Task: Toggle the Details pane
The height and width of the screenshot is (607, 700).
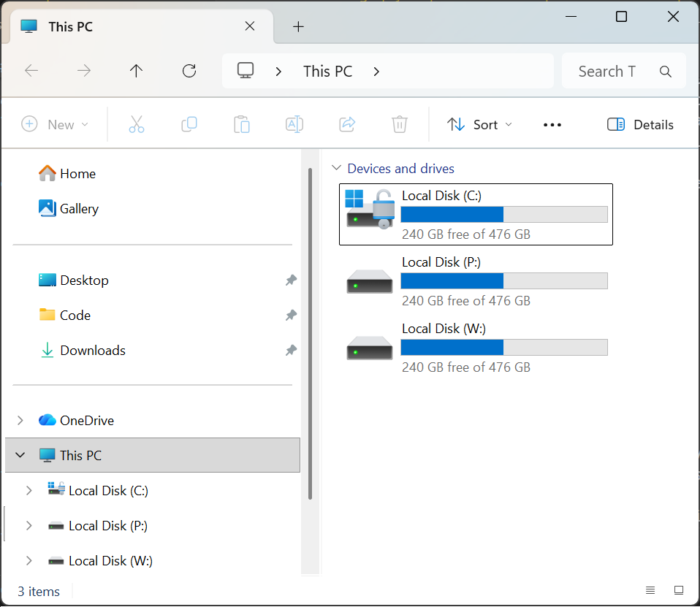Action: (x=639, y=124)
